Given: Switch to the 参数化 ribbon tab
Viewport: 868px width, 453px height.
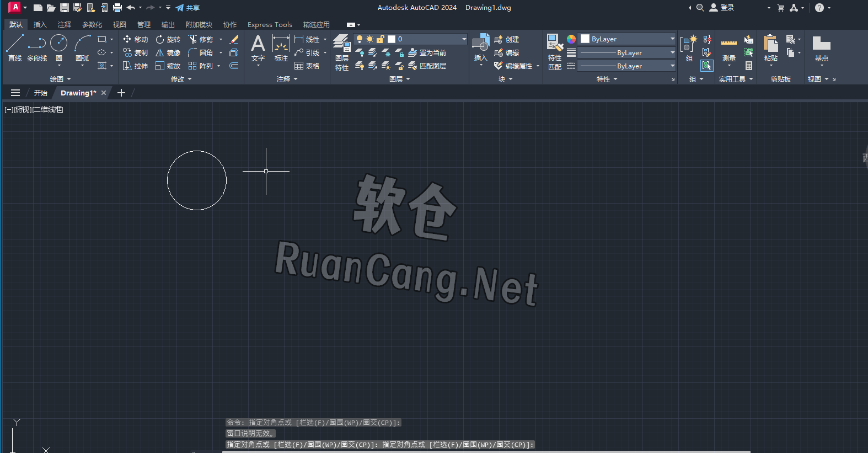Looking at the screenshot, I should (92, 25).
